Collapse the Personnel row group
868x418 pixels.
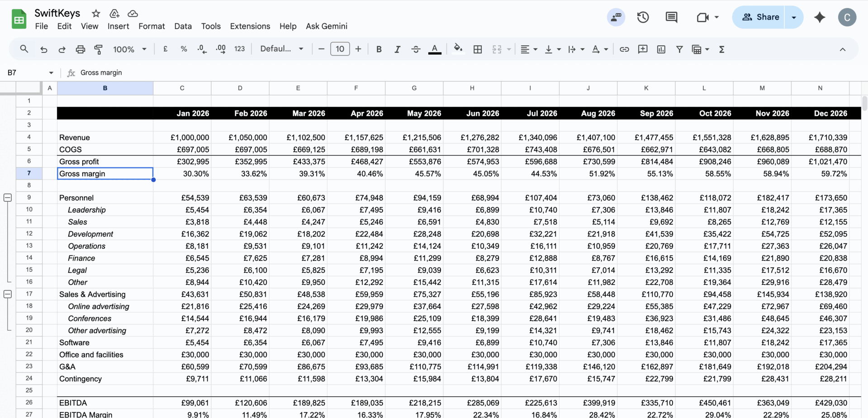(8, 198)
